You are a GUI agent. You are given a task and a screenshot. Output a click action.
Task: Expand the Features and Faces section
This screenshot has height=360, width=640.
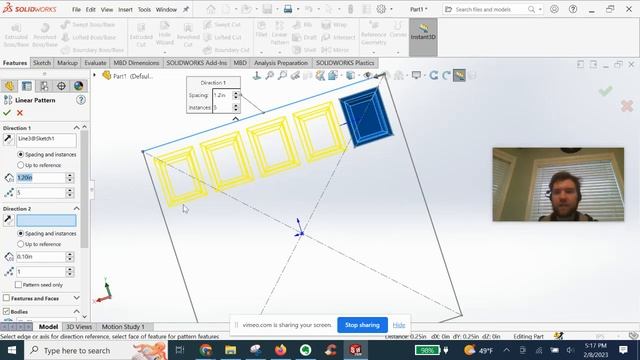pyautogui.click(x=76, y=298)
